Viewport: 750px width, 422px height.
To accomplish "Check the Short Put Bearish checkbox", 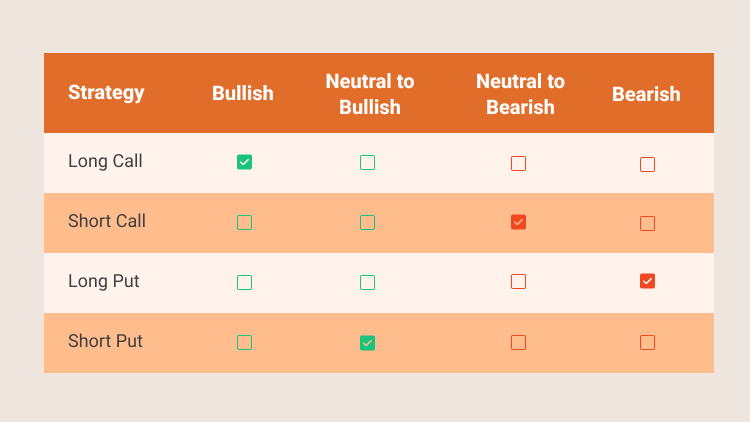I will click(647, 343).
